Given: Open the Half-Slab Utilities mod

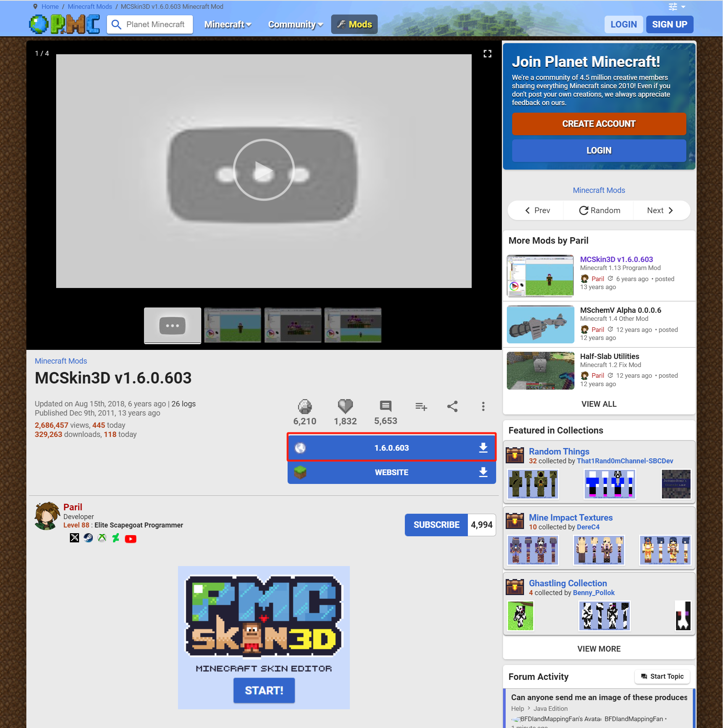Looking at the screenshot, I should tap(609, 356).
